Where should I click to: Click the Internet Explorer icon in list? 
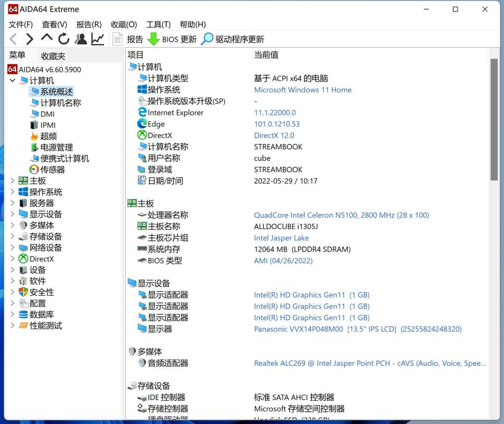[x=142, y=112]
